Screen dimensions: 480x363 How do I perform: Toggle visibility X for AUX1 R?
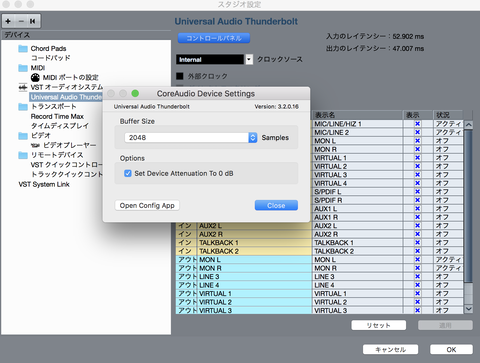pos(417,217)
